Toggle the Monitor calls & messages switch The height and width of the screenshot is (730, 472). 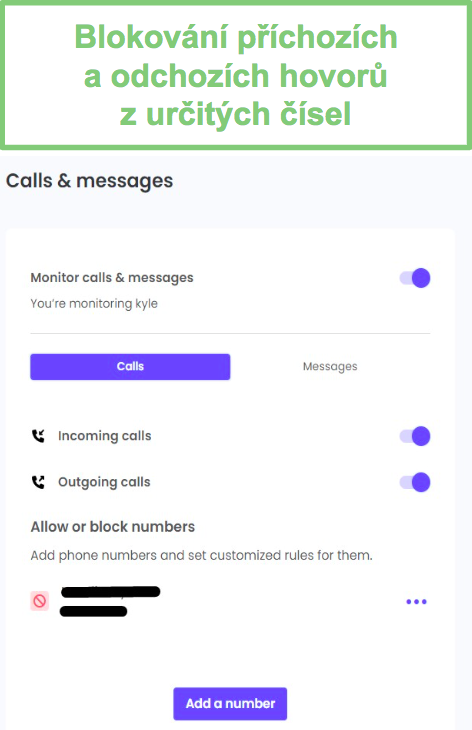[x=415, y=278]
